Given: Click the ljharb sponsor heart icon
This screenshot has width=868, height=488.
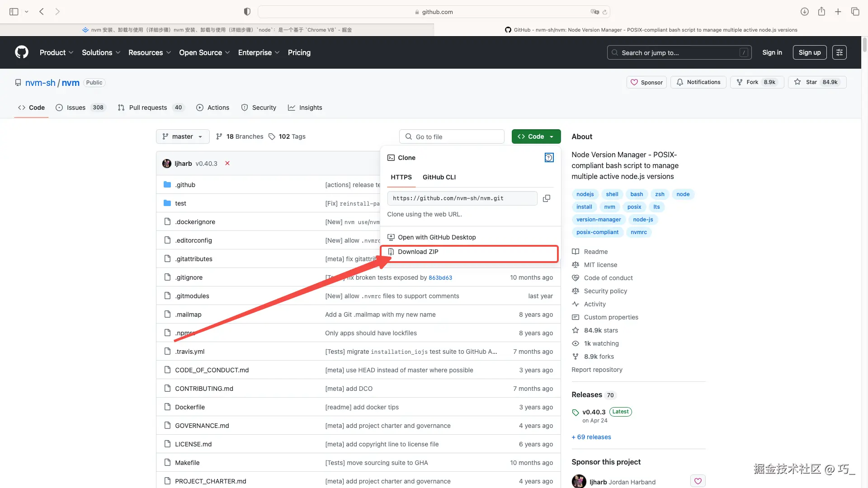Looking at the screenshot, I should (x=698, y=481).
